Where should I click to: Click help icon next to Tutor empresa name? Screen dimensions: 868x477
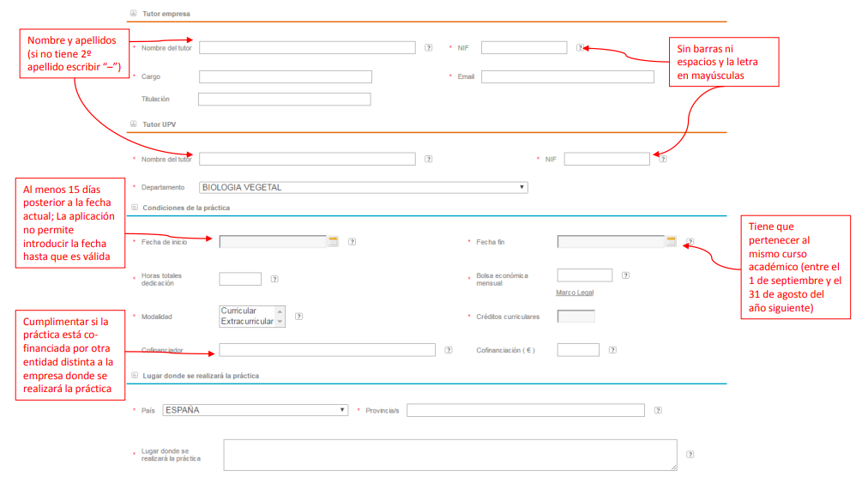pos(428,48)
